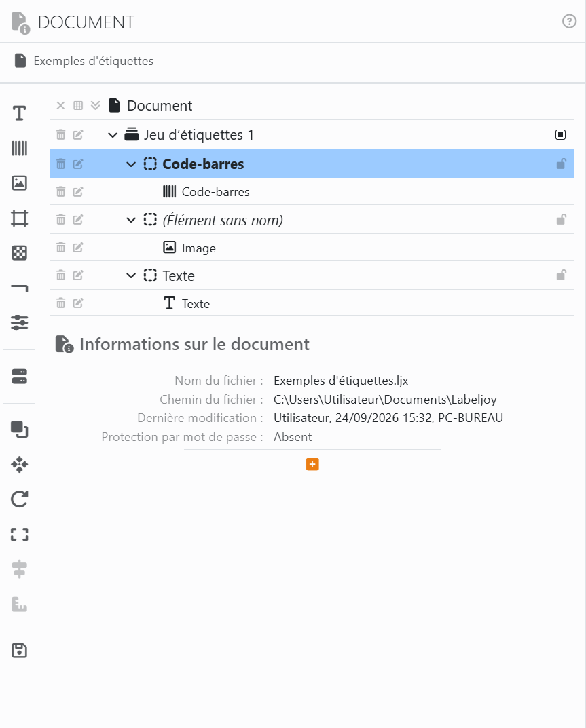
Task: Select the (Élément sans nom) group row
Action: 312,220
